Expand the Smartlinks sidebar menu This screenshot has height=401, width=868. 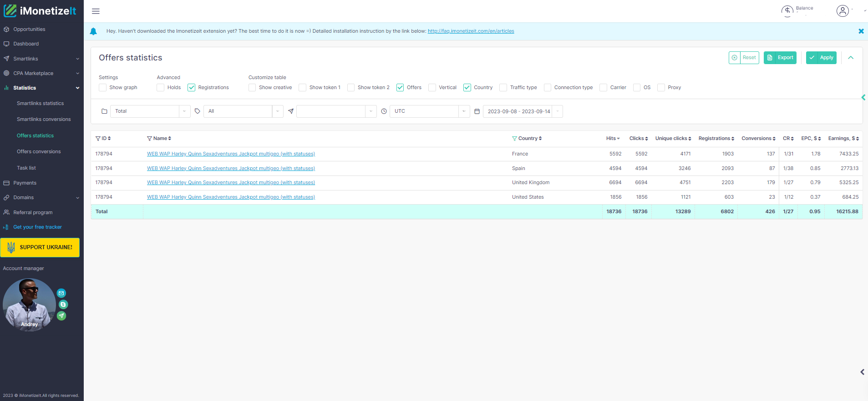42,59
